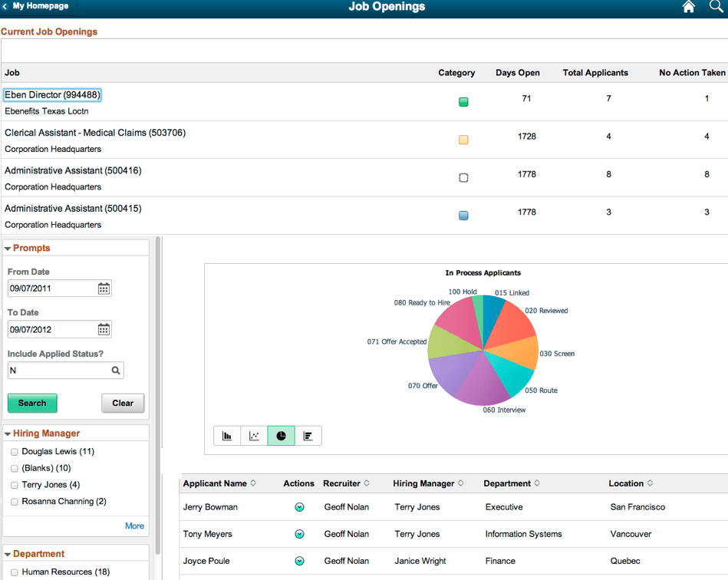Check the Douglas Lewis hiring manager checkbox
Image resolution: width=728 pixels, height=580 pixels.
pyautogui.click(x=14, y=452)
